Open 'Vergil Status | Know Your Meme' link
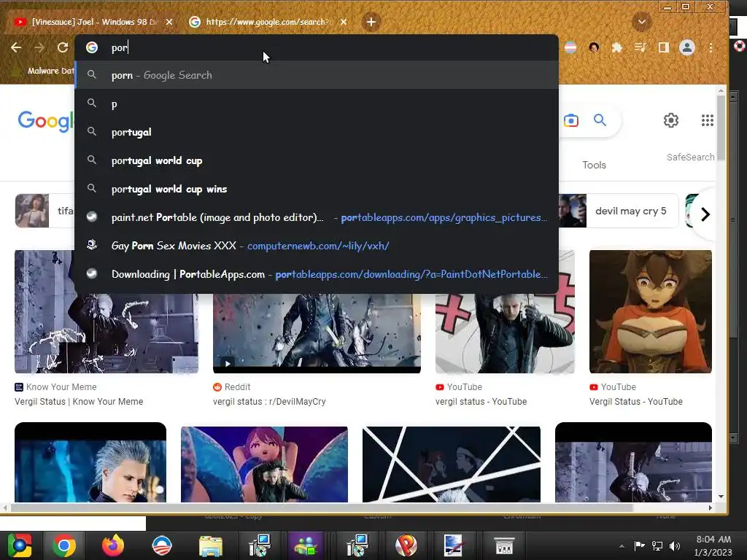 pyautogui.click(x=79, y=402)
